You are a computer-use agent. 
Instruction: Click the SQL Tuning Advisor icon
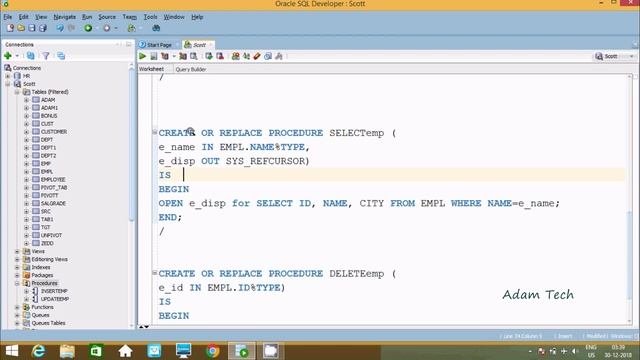point(194,56)
